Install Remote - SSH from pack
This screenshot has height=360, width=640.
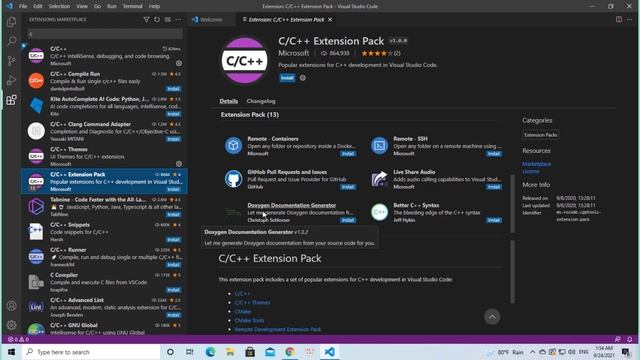coord(494,154)
